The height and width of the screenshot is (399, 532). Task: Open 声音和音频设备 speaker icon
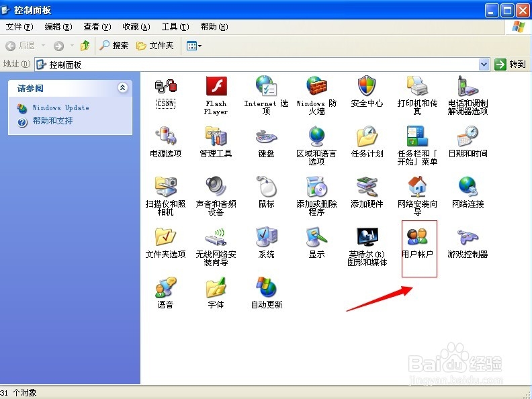tap(216, 186)
